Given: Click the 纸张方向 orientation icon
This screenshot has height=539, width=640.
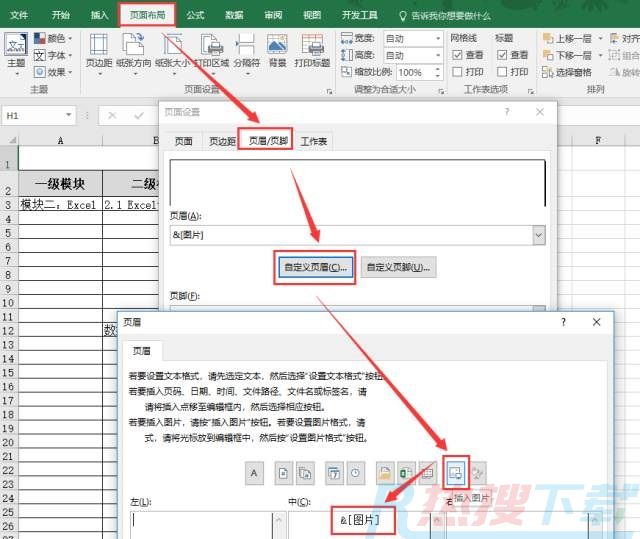Looking at the screenshot, I should [134, 45].
